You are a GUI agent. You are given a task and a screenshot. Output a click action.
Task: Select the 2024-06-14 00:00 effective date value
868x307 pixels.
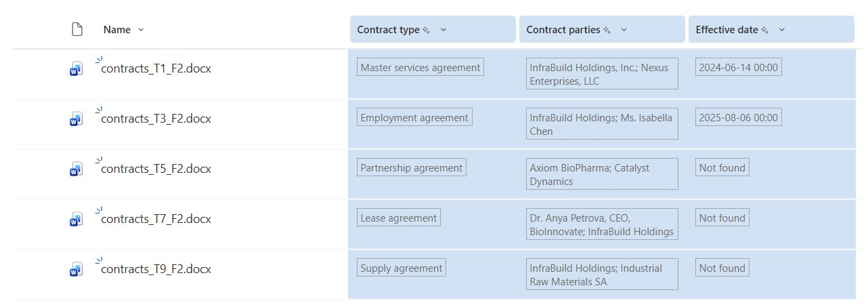tap(739, 68)
